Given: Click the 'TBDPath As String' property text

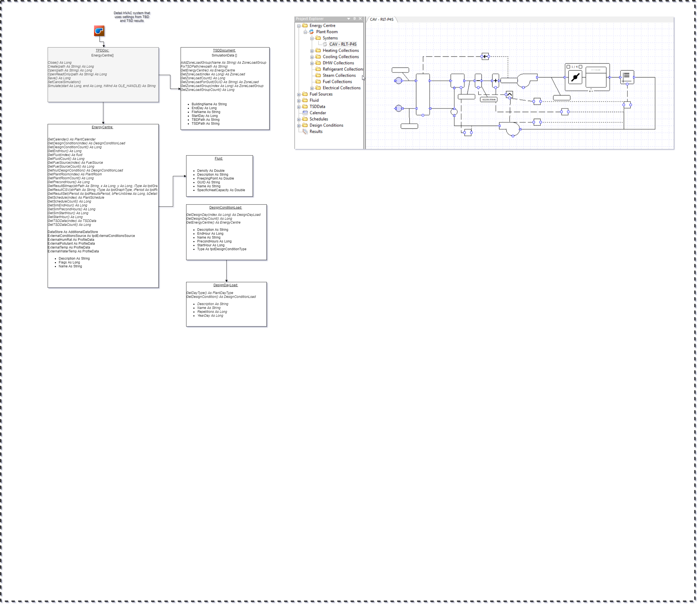Looking at the screenshot, I should pyautogui.click(x=206, y=120).
